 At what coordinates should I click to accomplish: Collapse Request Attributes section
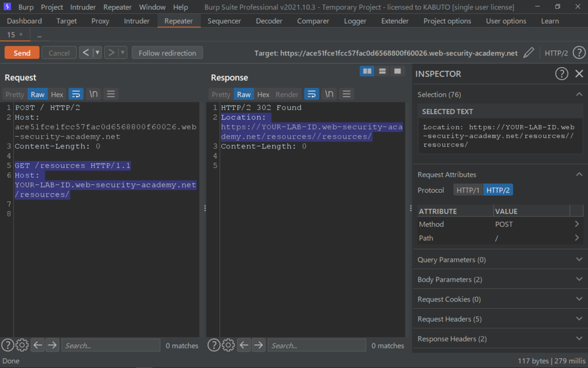pos(579,175)
